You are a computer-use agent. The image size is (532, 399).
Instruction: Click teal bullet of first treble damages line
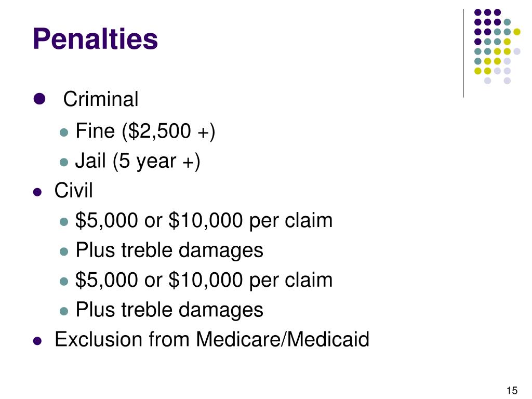64,251
